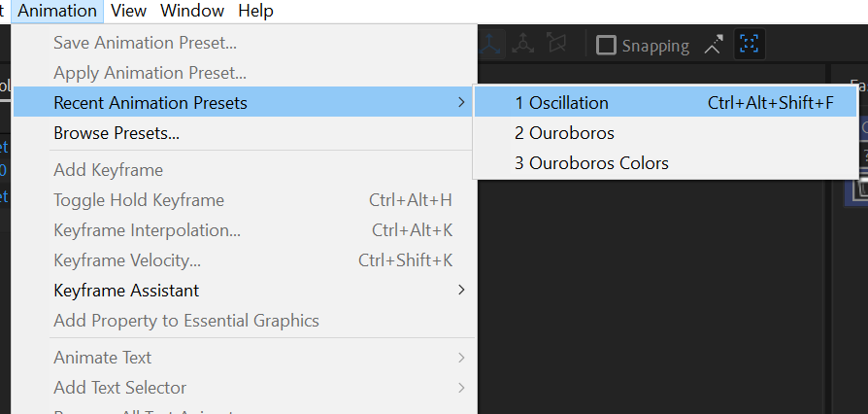
Task: Close the Animation menu from the menu bar
Action: pos(58,11)
